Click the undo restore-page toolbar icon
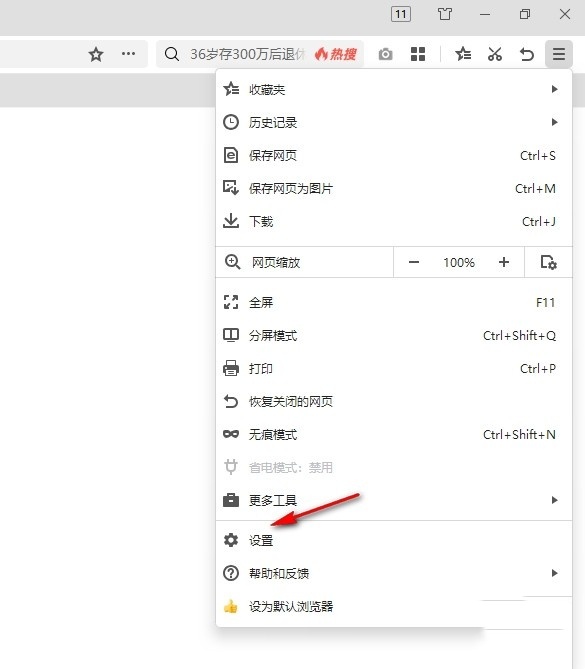The height and width of the screenshot is (669, 585). pyautogui.click(x=527, y=54)
